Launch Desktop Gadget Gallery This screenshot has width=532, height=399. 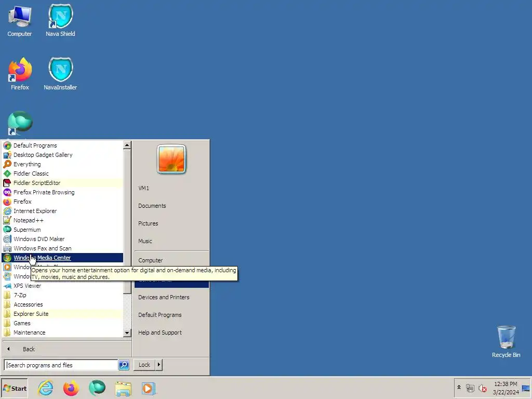62,155
